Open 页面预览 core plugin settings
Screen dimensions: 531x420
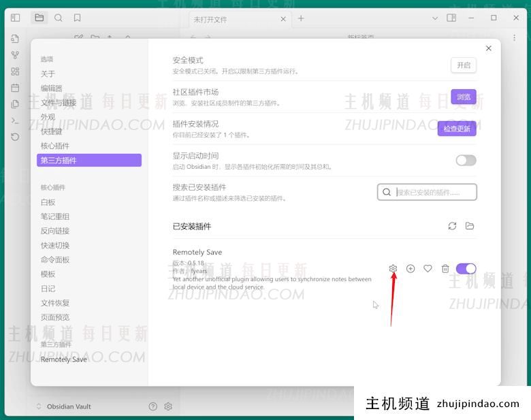pos(89,317)
